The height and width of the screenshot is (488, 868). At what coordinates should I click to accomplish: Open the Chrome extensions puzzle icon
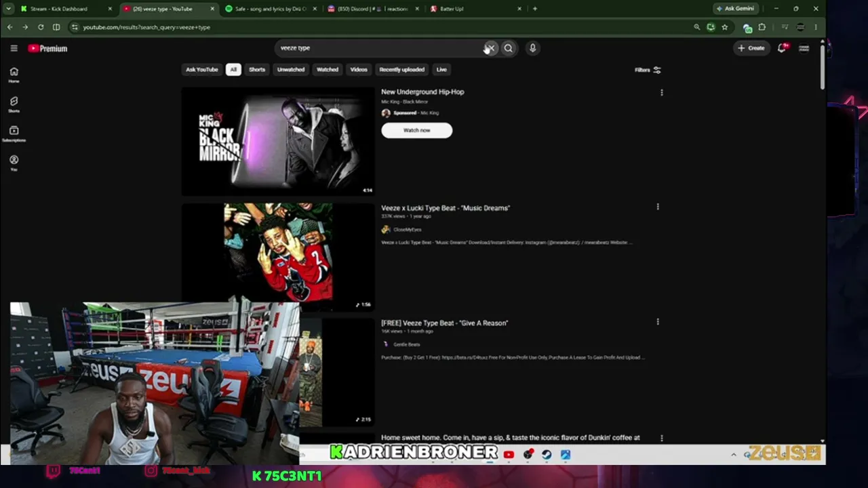pyautogui.click(x=762, y=27)
